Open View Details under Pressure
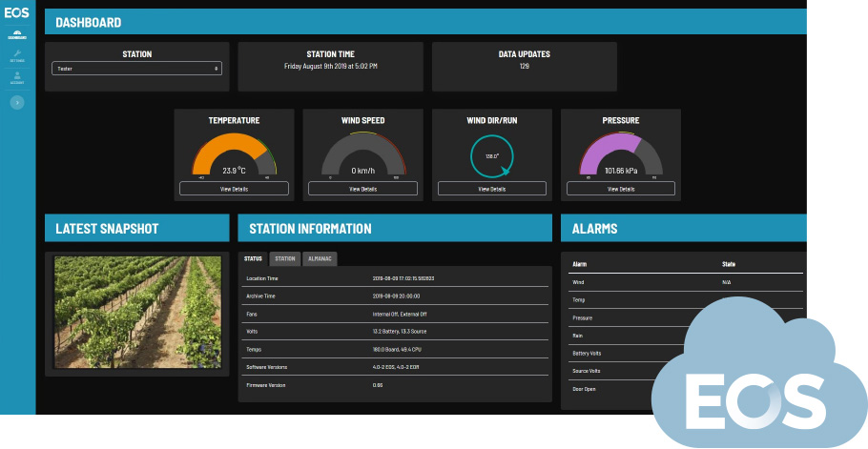 [620, 189]
